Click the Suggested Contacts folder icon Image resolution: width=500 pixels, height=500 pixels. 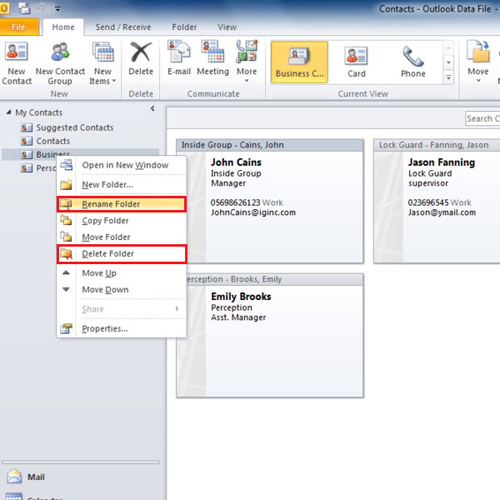[x=26, y=128]
